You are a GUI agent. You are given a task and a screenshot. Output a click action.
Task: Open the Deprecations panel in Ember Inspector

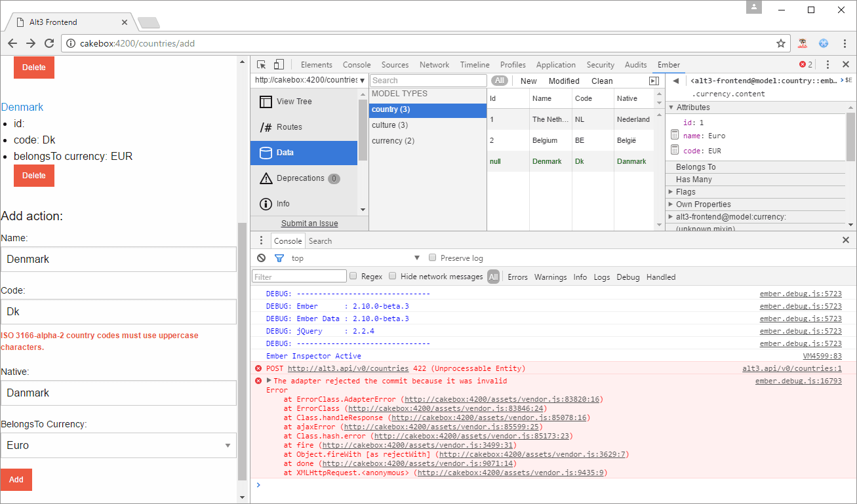click(x=302, y=178)
